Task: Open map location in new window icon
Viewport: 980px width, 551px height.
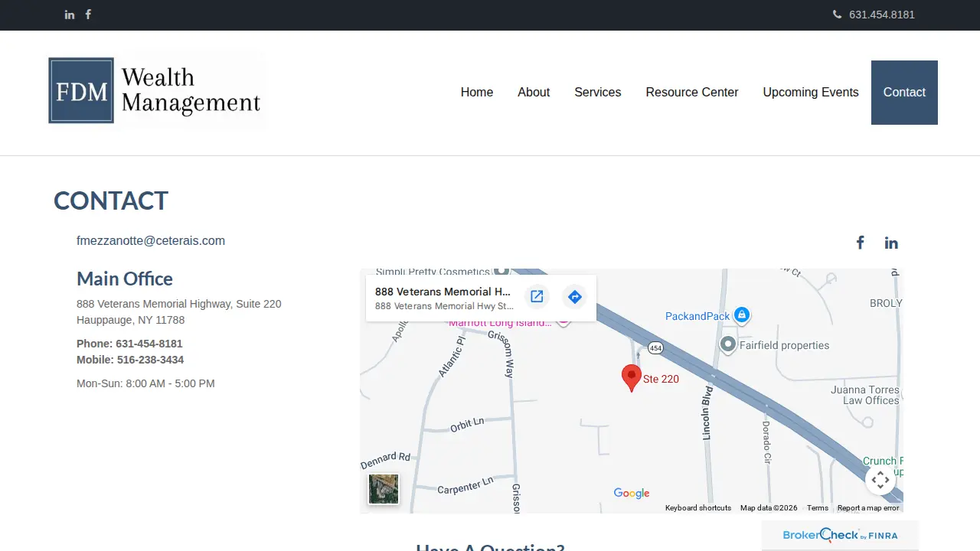Action: tap(537, 297)
